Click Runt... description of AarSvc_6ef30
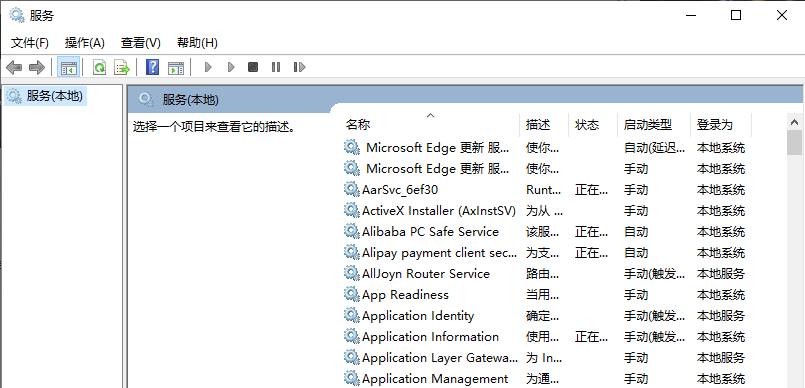 544,190
